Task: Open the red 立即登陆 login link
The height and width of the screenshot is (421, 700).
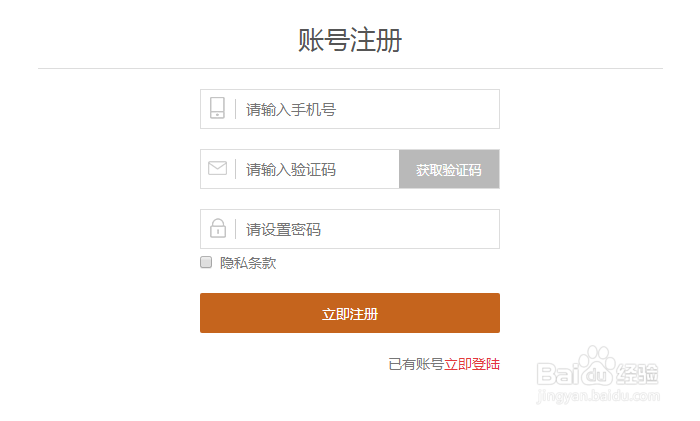Action: pyautogui.click(x=472, y=364)
